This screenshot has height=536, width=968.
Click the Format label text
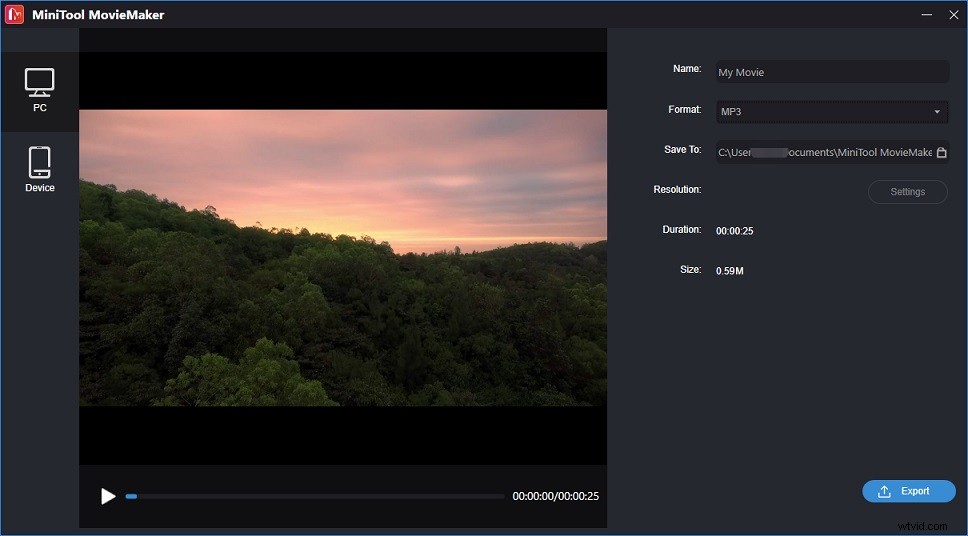[x=684, y=110]
